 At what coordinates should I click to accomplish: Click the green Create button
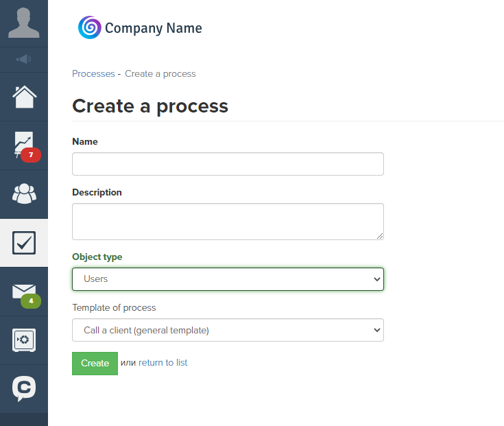(x=95, y=364)
